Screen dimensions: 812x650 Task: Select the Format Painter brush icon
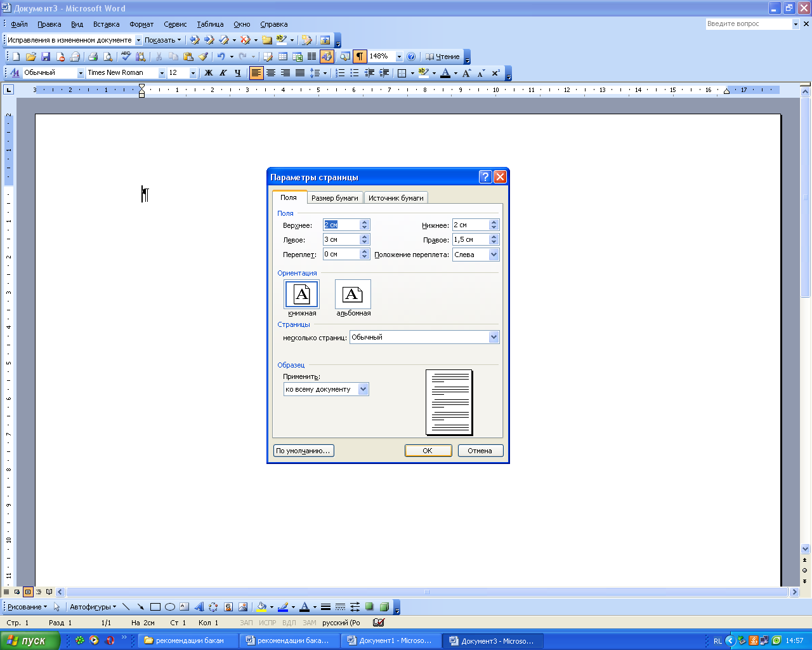203,56
